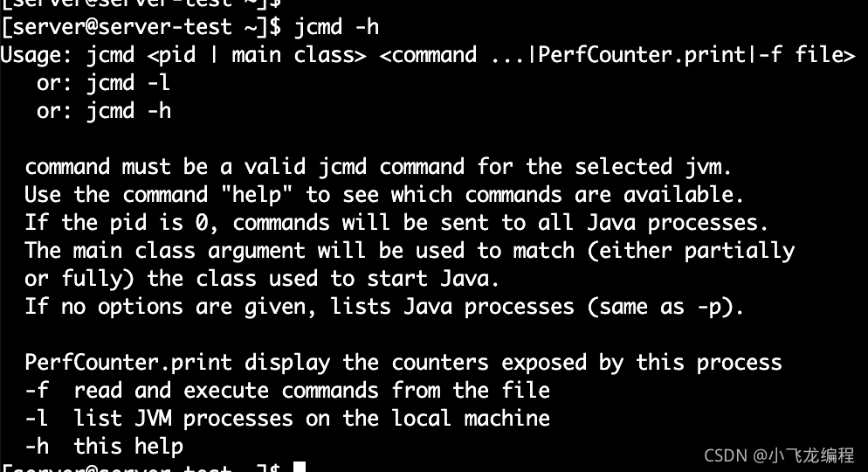The width and height of the screenshot is (868, 472).
Task: Click 'or fully) the class used' line
Action: [262, 279]
